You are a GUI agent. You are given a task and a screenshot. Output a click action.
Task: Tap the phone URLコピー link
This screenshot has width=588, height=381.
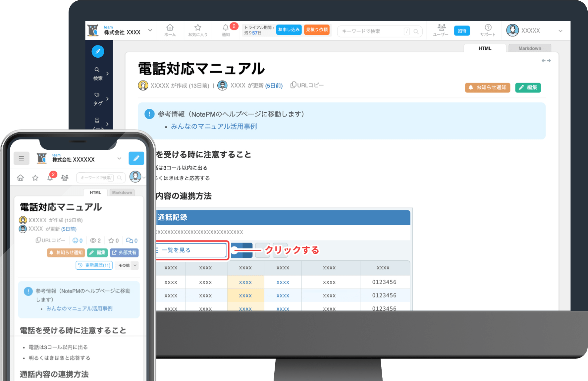click(x=50, y=240)
